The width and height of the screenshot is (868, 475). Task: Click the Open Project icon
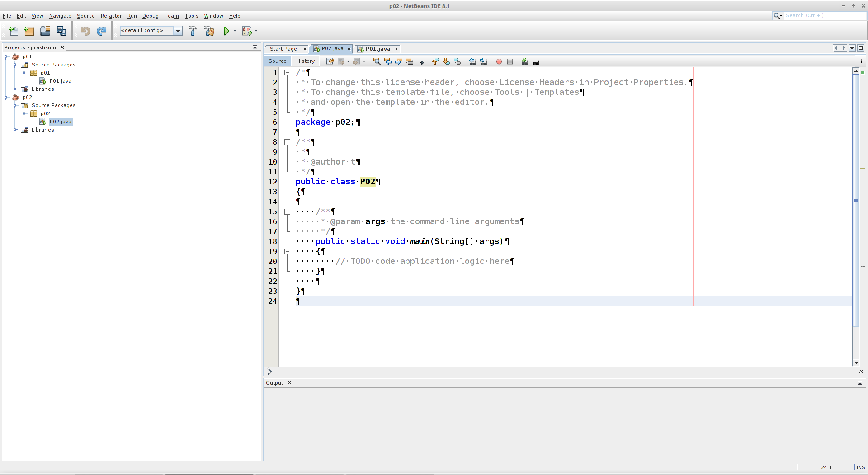pos(45,31)
